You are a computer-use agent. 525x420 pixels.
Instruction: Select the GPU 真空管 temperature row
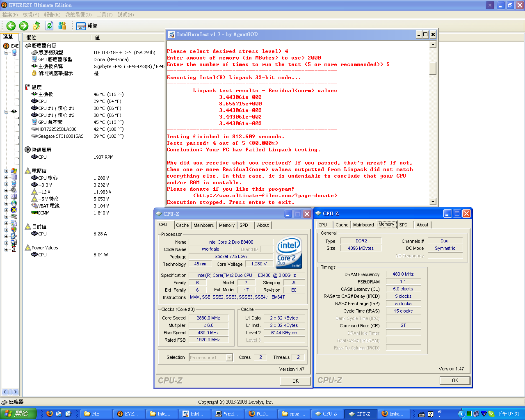click(94, 122)
